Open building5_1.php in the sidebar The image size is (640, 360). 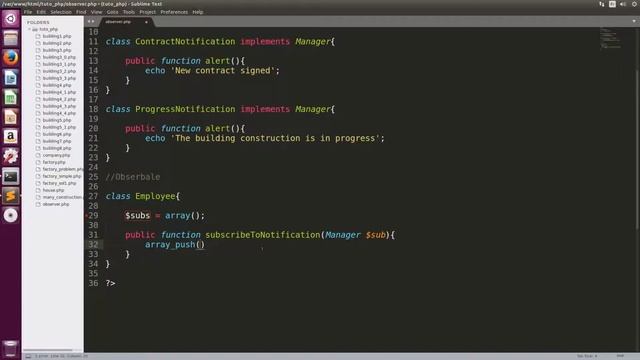(59, 127)
